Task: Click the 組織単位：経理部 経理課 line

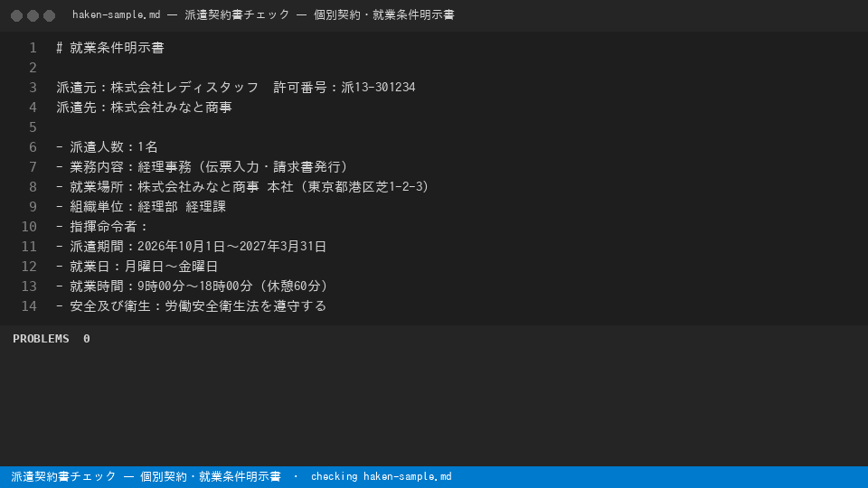Action: [141, 207]
